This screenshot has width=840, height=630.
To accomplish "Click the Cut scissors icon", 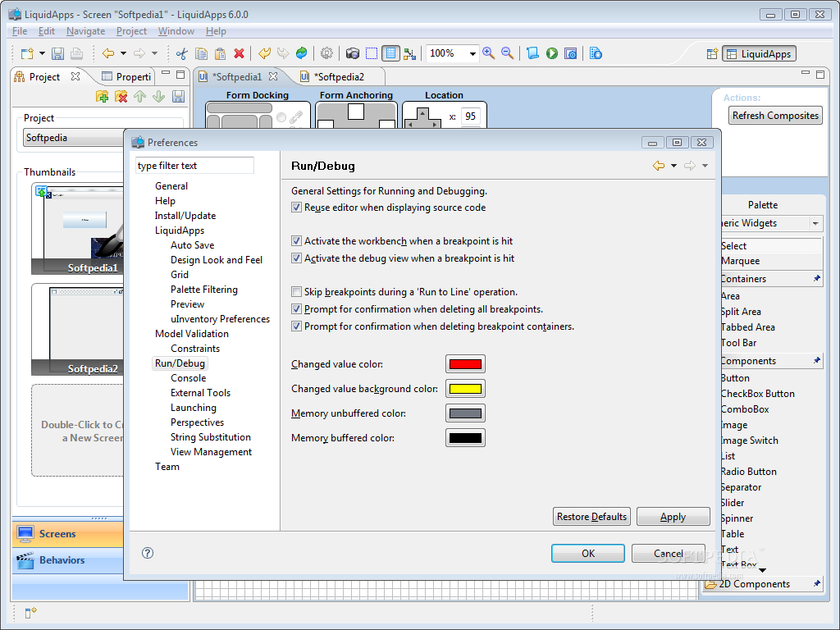I will (x=182, y=53).
